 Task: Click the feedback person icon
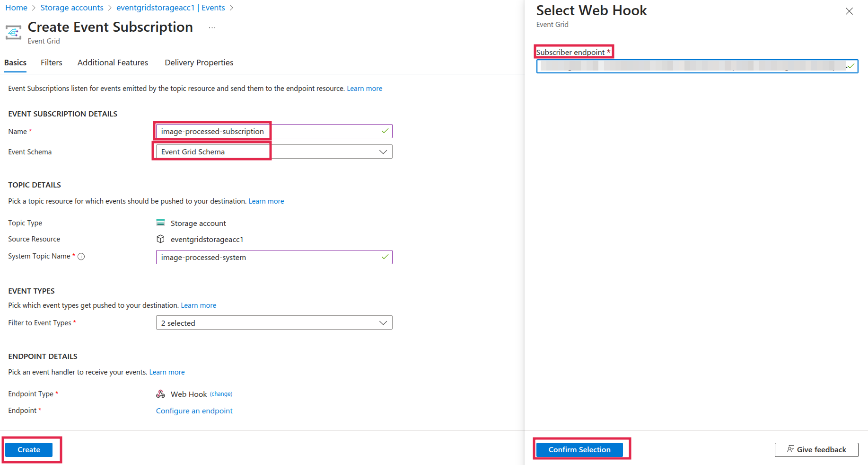point(790,449)
